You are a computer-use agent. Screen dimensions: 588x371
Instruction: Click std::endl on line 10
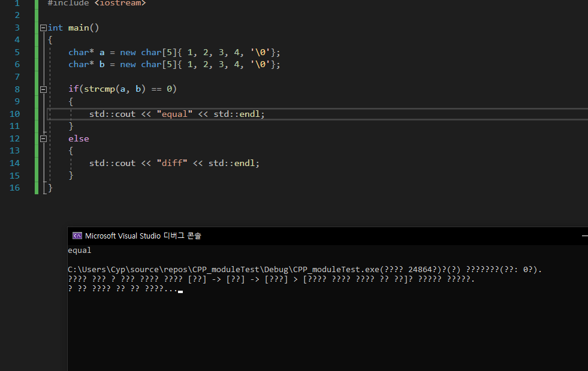tap(237, 114)
